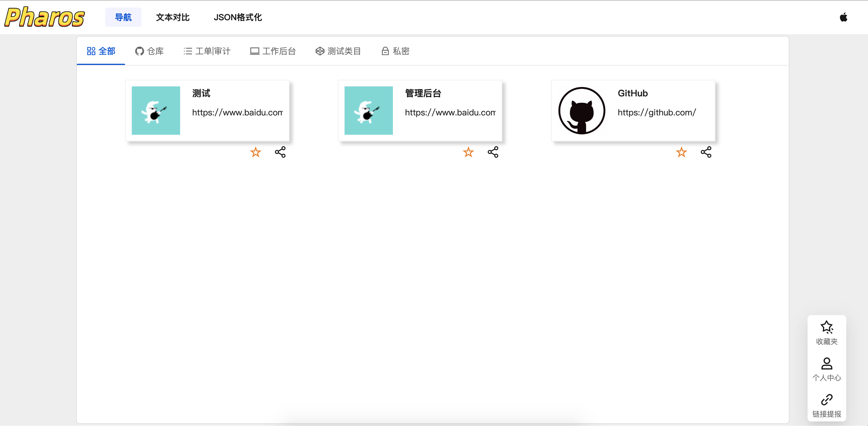This screenshot has width=868, height=426.
Task: Toggle favorite star on the 管理后台 card
Action: point(468,153)
